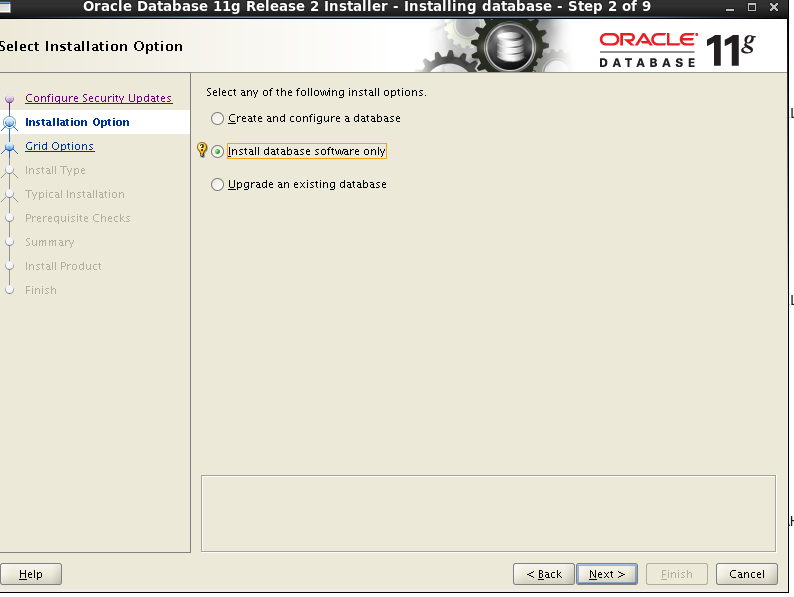The height and width of the screenshot is (597, 794).
Task: Click the Select Installation Option heading
Action: tap(91, 47)
